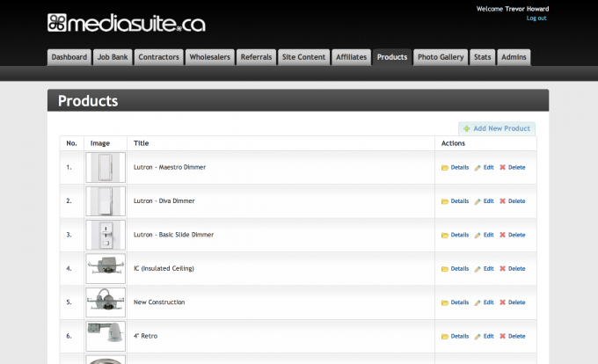Click the red X Delete icon for Lutron - Maestro Dimmer
The image size is (598, 364).
tap(503, 167)
